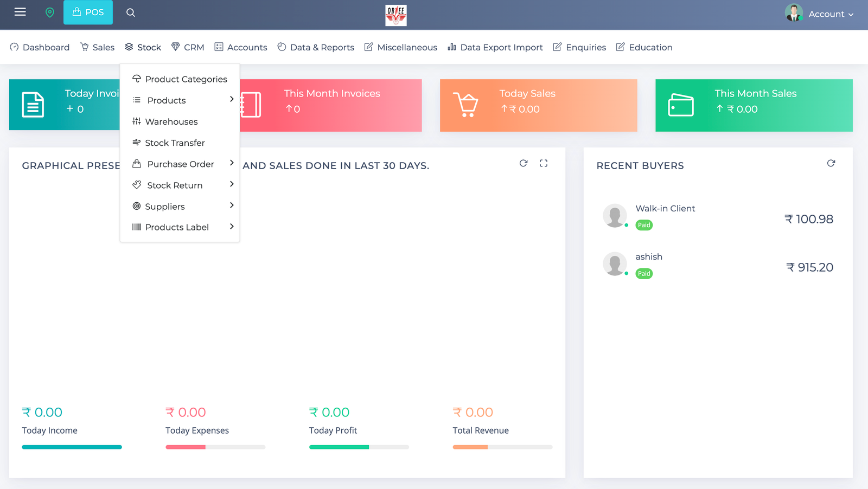Expand the Purchase Order submenu

(x=232, y=163)
